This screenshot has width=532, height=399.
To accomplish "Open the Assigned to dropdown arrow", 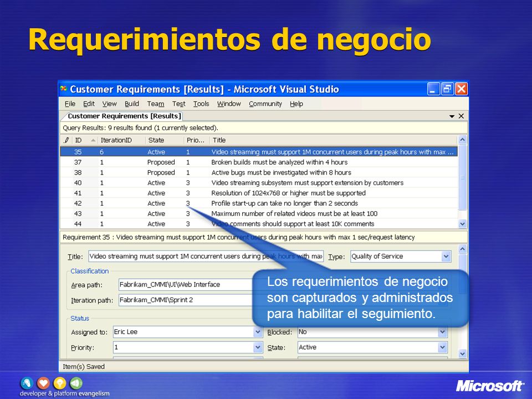I will tap(258, 332).
